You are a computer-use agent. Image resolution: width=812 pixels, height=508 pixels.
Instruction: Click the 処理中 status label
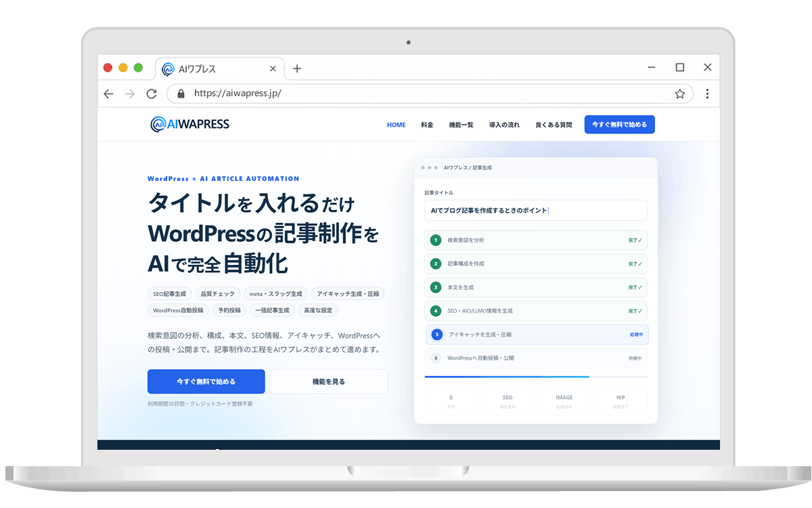[x=636, y=335]
